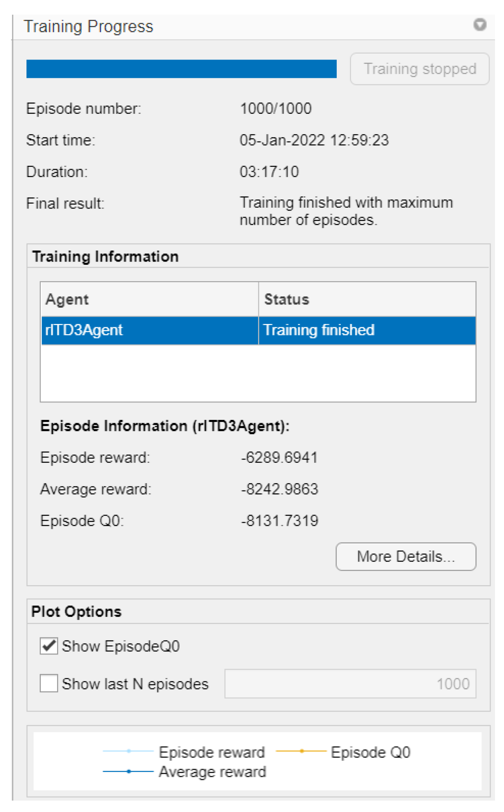Click the Average reward dark blue legend marker
The height and width of the screenshot is (812, 504).
129,771
